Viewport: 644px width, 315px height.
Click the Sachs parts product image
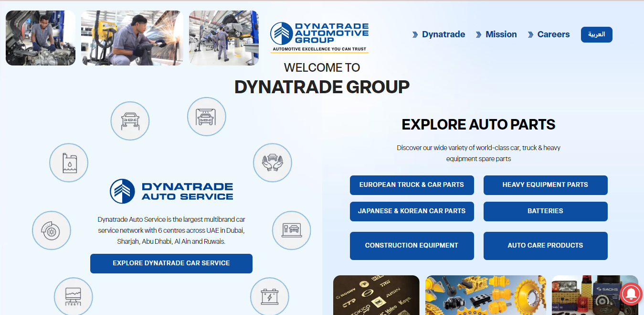pyautogui.click(x=595, y=295)
